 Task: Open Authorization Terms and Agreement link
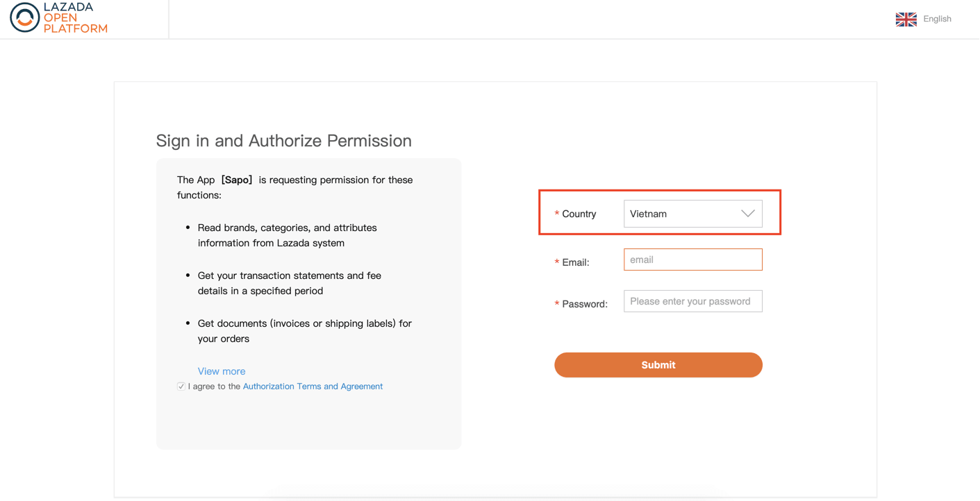click(x=313, y=387)
